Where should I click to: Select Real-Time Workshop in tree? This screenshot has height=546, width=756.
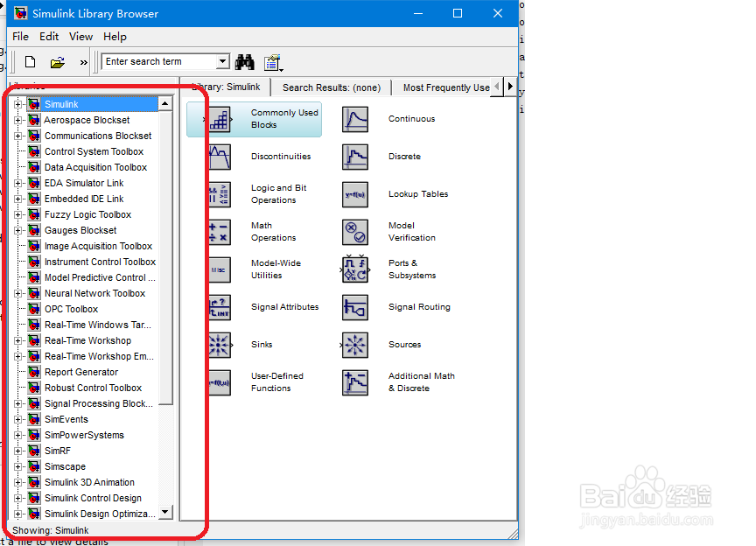click(87, 340)
